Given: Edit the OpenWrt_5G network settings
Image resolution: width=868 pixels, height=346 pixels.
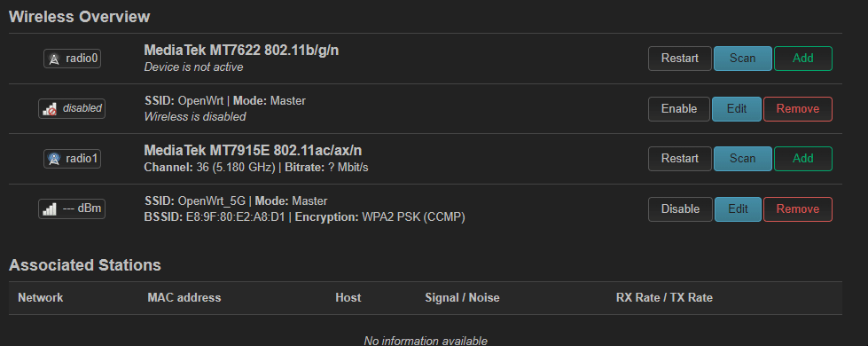Looking at the screenshot, I should click(x=738, y=209).
